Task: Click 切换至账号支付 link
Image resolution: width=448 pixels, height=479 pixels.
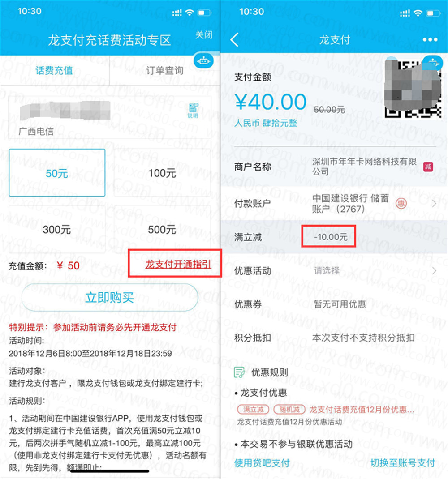Action: coord(403,462)
